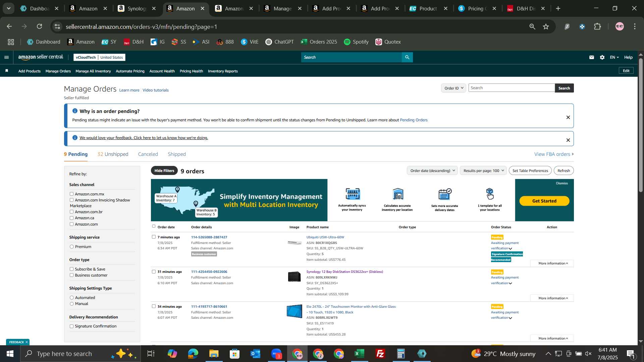The width and height of the screenshot is (644, 362).
Task: Open the tab search dropdown arrow
Action: 8,8
